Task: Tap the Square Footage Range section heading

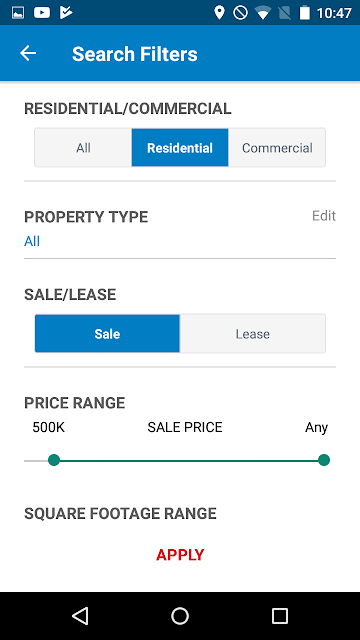Action: point(120,513)
